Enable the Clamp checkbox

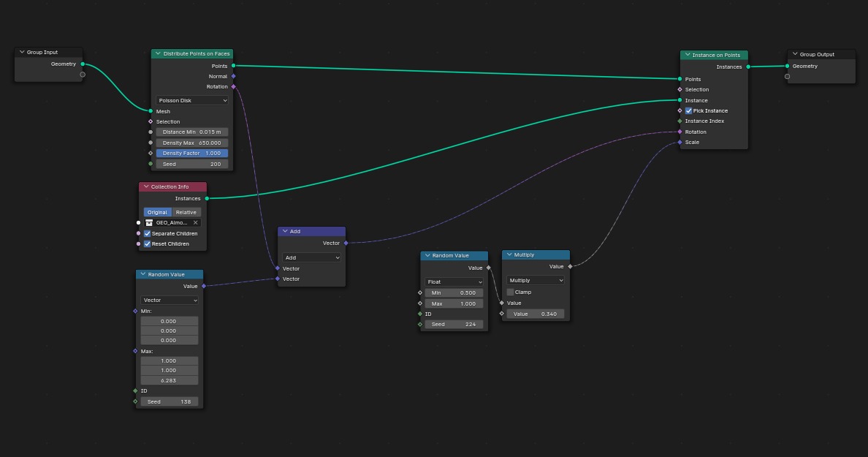(x=511, y=292)
